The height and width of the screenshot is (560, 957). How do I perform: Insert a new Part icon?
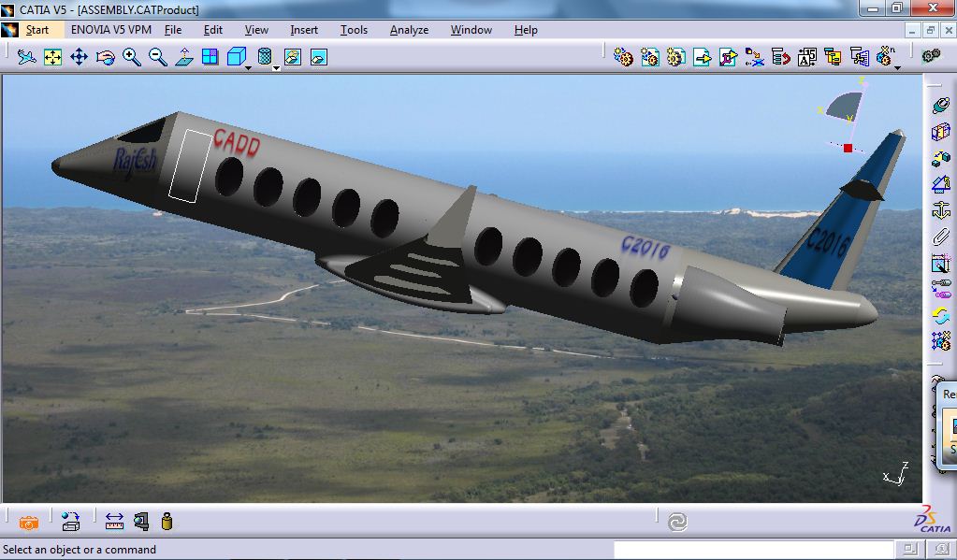click(x=675, y=57)
